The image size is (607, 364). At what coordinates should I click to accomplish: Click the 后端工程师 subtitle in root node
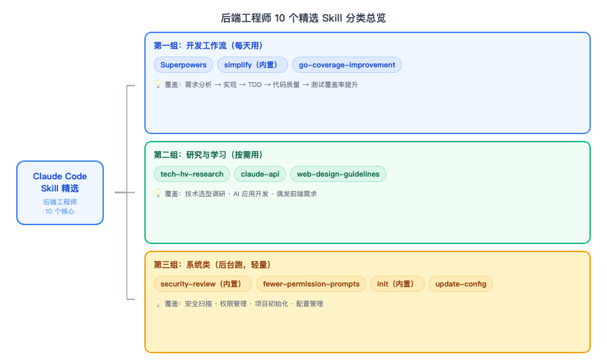(x=60, y=202)
